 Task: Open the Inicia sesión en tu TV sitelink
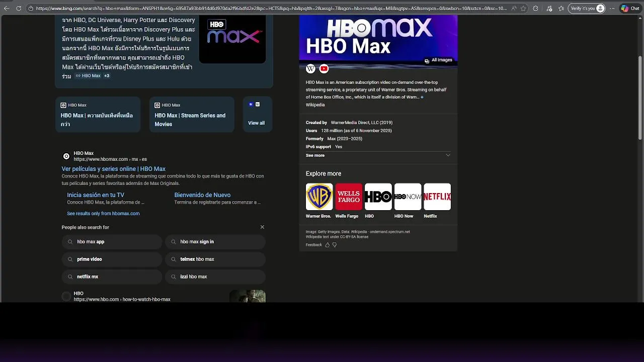click(x=96, y=195)
